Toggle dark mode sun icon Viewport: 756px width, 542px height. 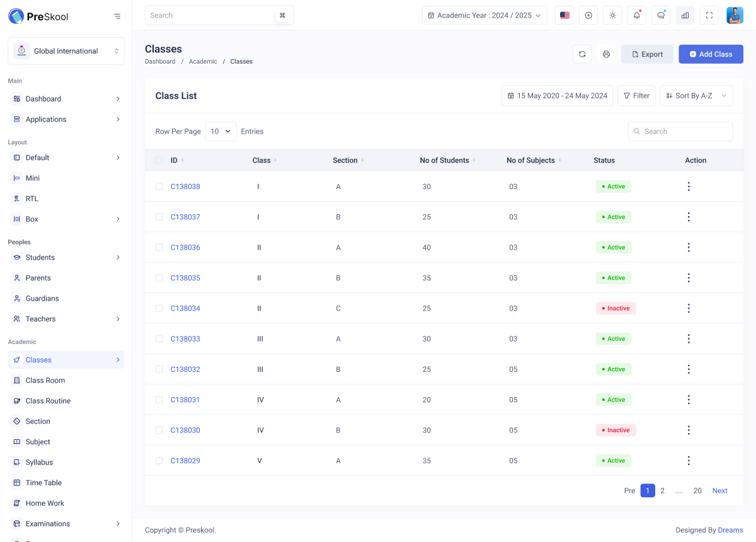[x=612, y=15]
